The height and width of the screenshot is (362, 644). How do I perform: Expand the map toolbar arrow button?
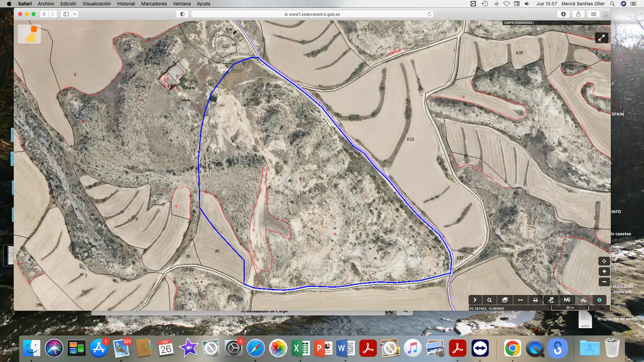click(475, 300)
